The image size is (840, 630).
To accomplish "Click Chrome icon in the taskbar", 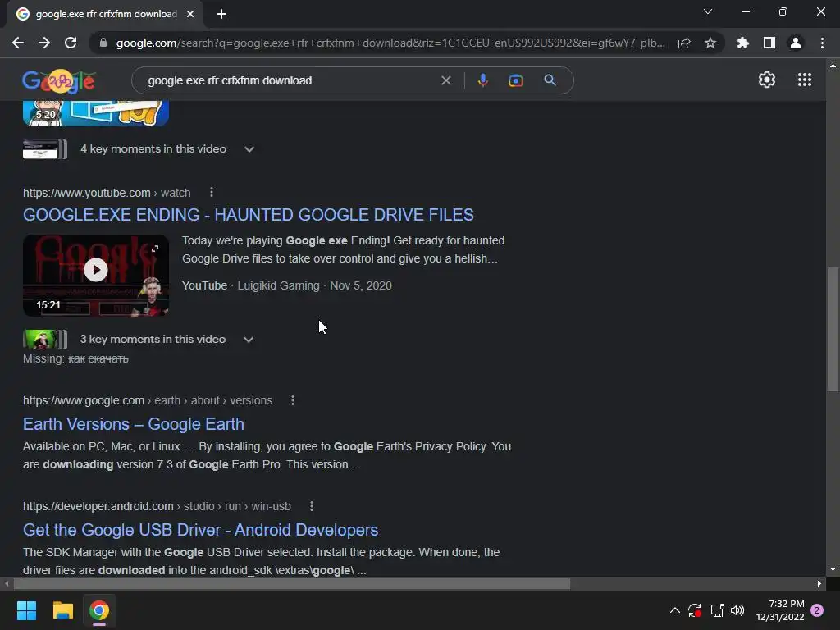I will pyautogui.click(x=99, y=610).
